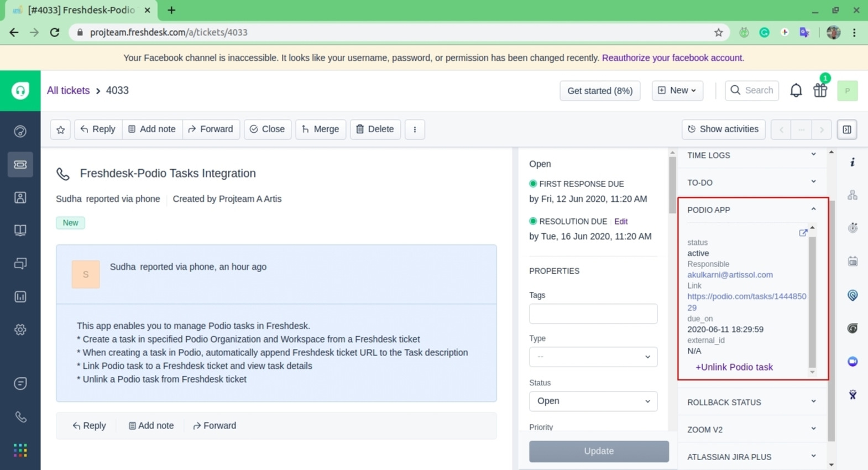The image size is (868, 470).
Task: Click the more actions three-dot button
Action: click(x=415, y=129)
